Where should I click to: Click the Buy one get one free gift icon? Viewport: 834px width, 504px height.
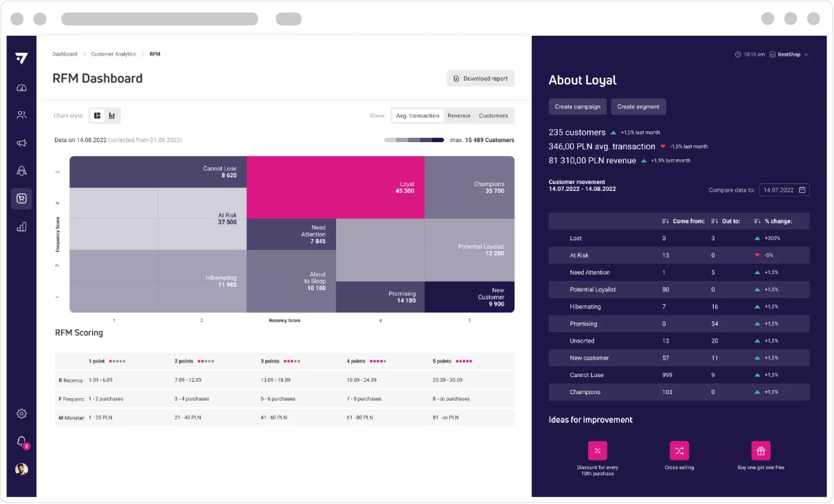click(760, 450)
